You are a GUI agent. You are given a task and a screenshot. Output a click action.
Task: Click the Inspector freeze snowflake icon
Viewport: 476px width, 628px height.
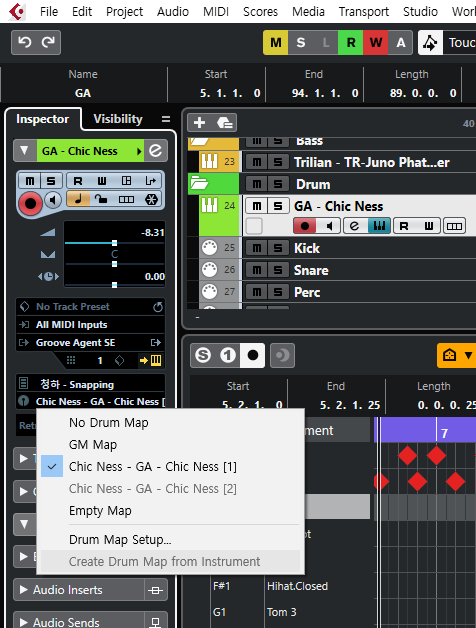[x=151, y=199]
